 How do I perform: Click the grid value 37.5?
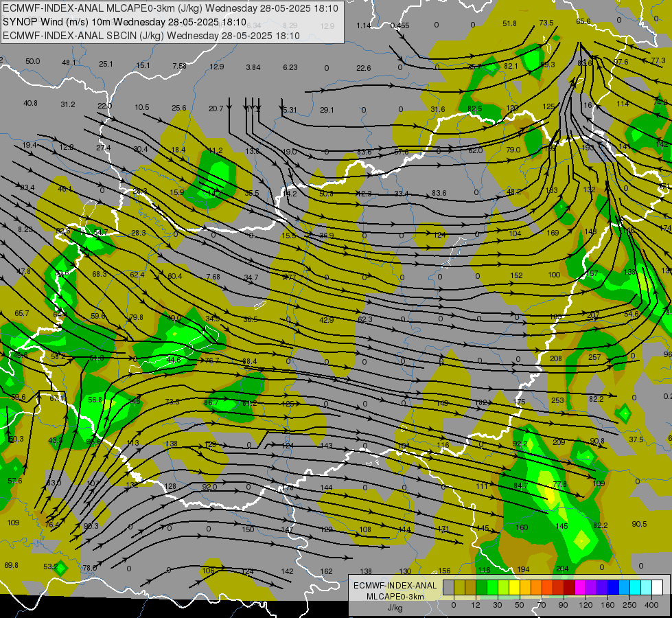(636, 439)
